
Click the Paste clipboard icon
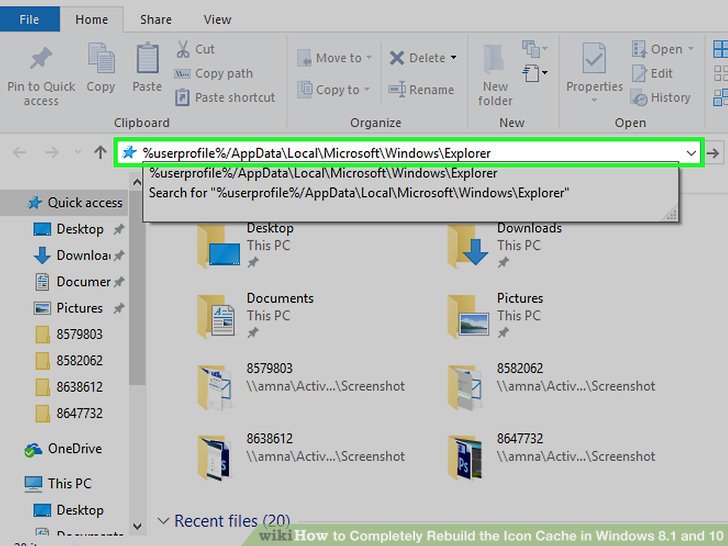(x=147, y=58)
